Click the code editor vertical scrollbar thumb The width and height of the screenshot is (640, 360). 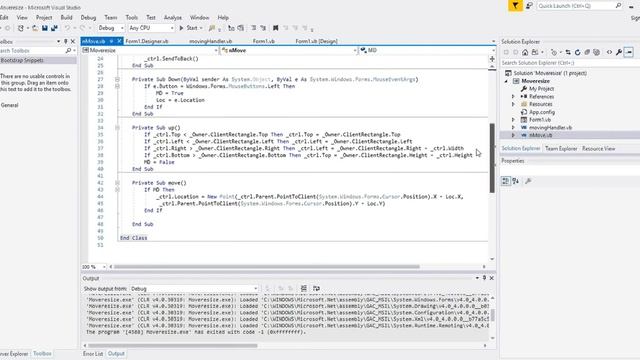[x=492, y=158]
